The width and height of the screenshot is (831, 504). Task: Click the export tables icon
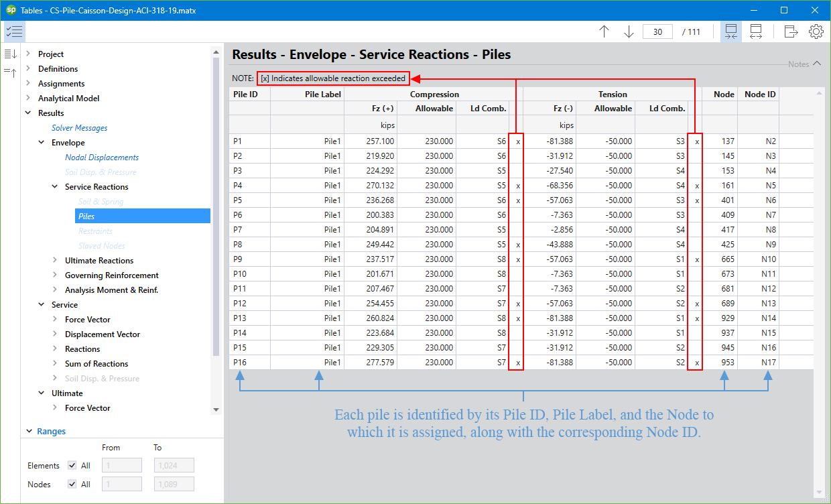(791, 31)
